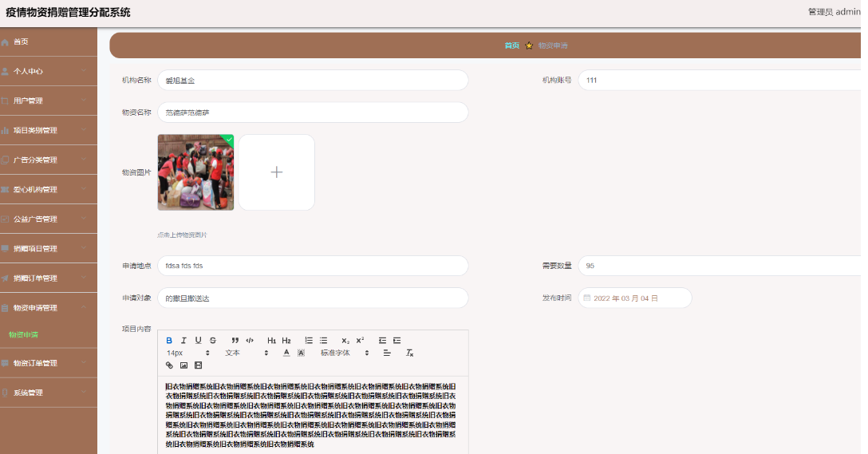Expand the 项目类别管理 sidebar menu

(49, 130)
